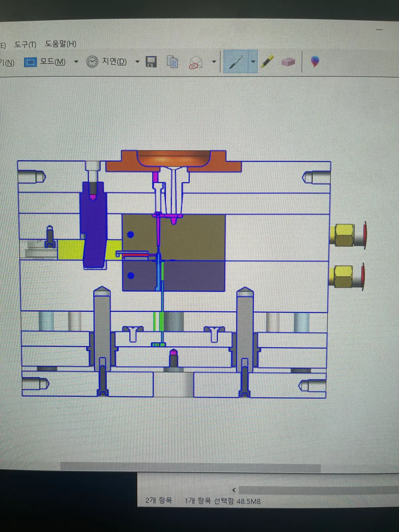This screenshot has height=532, width=399.
Task: Click the clock icon for 지연(D) delay
Action: pyautogui.click(x=92, y=62)
